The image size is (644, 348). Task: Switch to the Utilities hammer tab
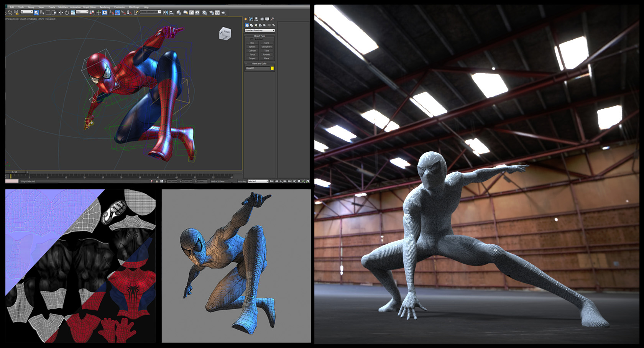point(272,19)
